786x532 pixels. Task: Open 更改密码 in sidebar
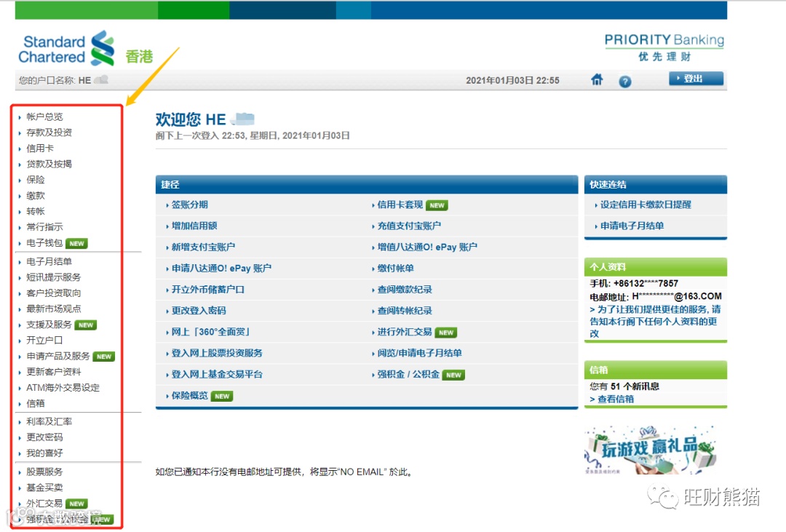(x=44, y=437)
